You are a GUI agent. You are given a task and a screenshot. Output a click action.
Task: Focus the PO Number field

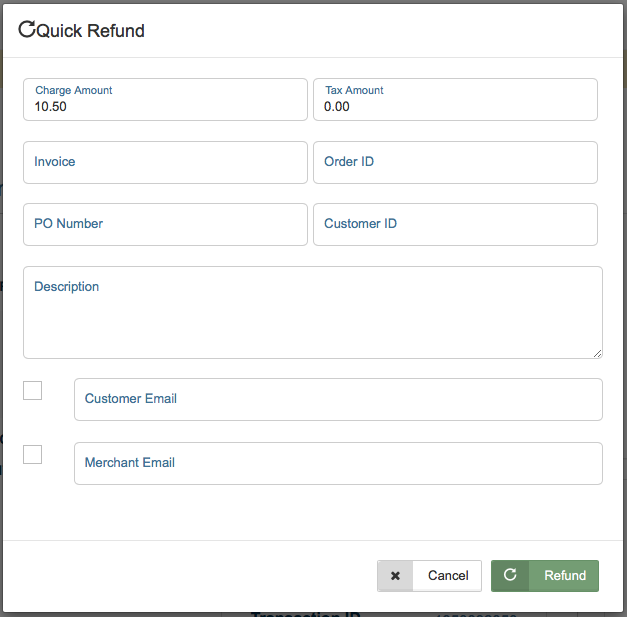(165, 224)
